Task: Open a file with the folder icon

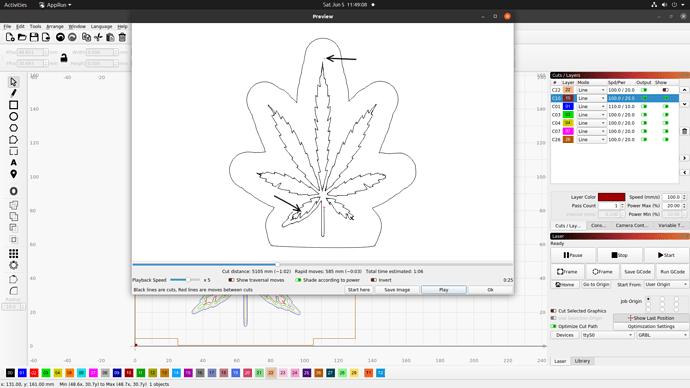Action: tap(22, 37)
